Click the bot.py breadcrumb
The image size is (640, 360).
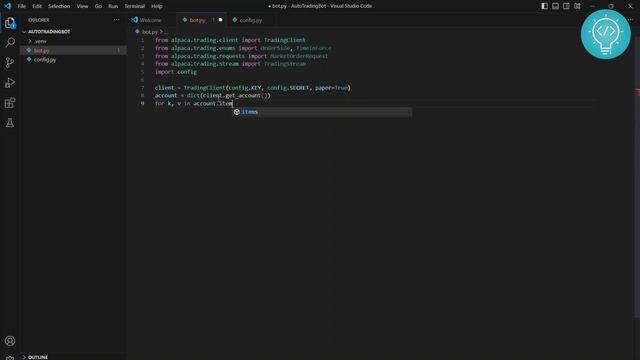(150, 31)
